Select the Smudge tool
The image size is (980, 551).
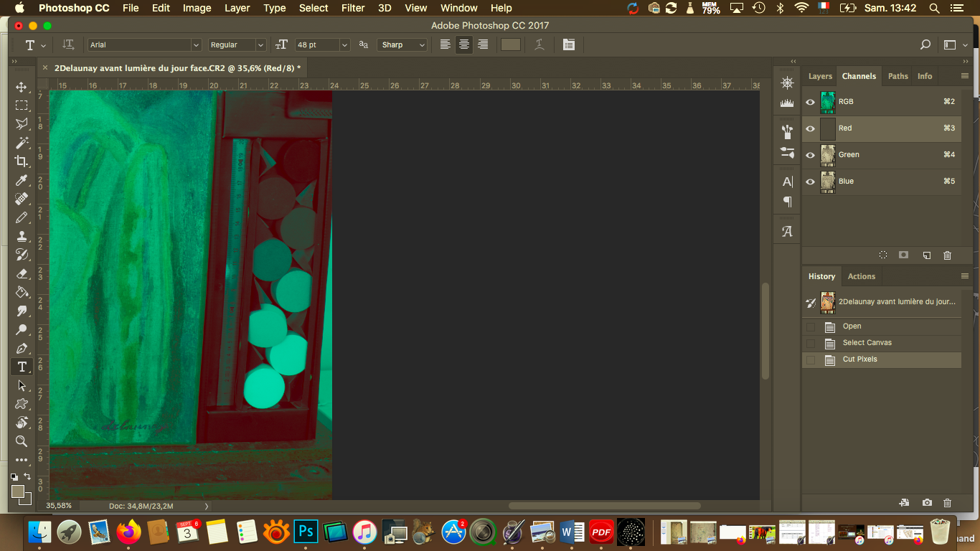22,311
